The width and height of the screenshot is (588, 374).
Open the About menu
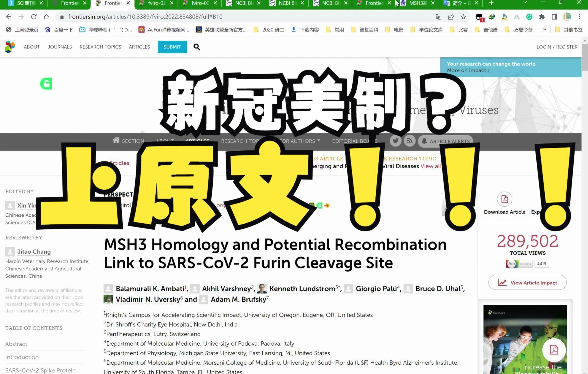(x=32, y=47)
